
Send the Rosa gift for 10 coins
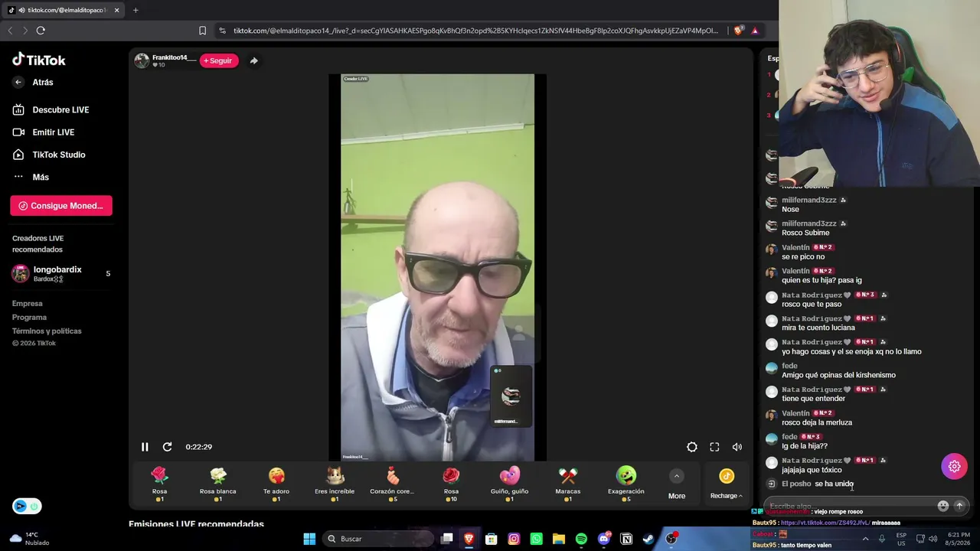tap(451, 484)
